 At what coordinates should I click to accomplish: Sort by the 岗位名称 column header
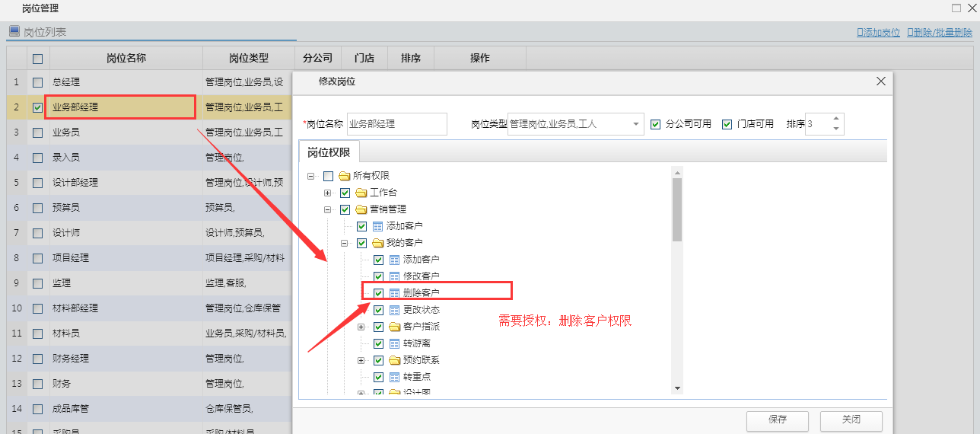[x=126, y=58]
